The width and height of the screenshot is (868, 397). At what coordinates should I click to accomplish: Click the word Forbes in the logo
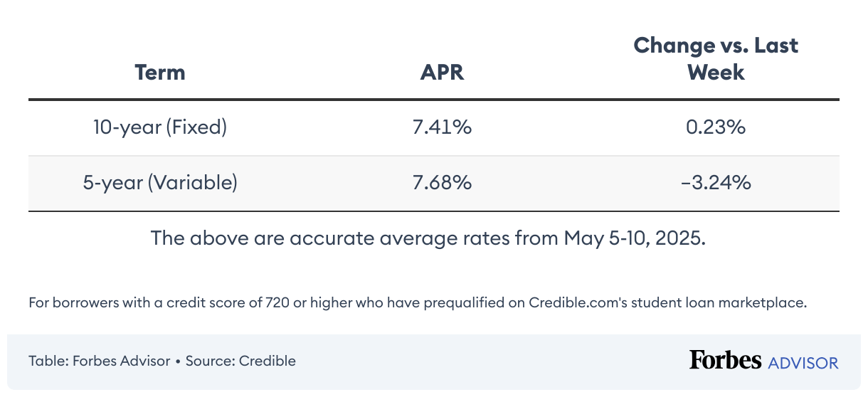[x=725, y=360]
